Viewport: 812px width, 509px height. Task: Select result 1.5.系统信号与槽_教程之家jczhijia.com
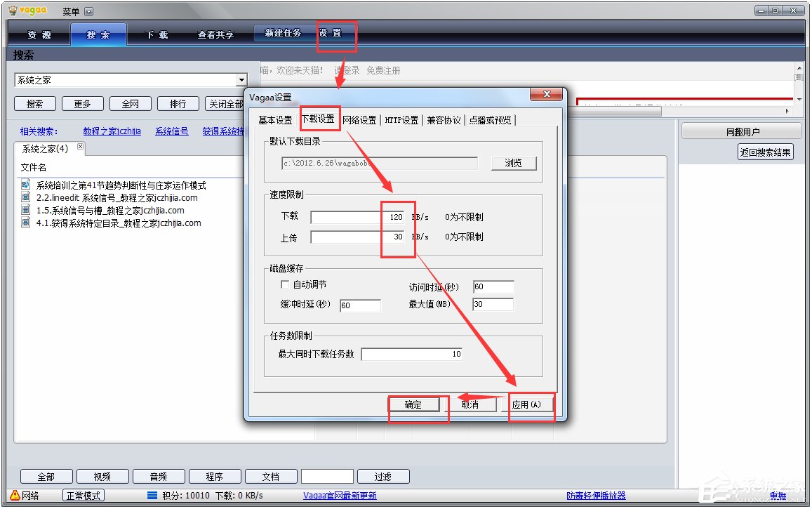[110, 210]
